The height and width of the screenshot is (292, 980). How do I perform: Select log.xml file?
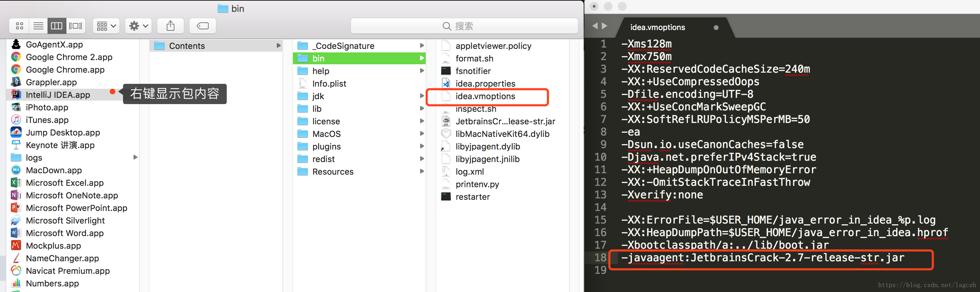click(x=469, y=171)
